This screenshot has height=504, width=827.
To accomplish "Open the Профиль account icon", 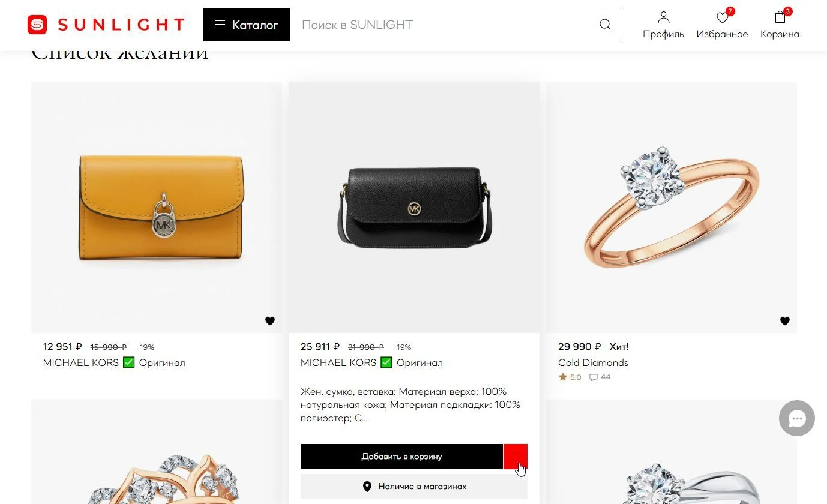I will (663, 17).
